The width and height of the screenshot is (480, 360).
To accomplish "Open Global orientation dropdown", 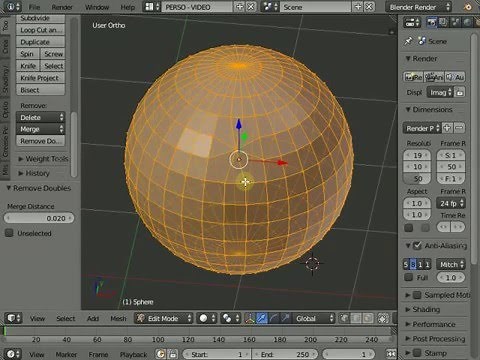I will (x=314, y=318).
